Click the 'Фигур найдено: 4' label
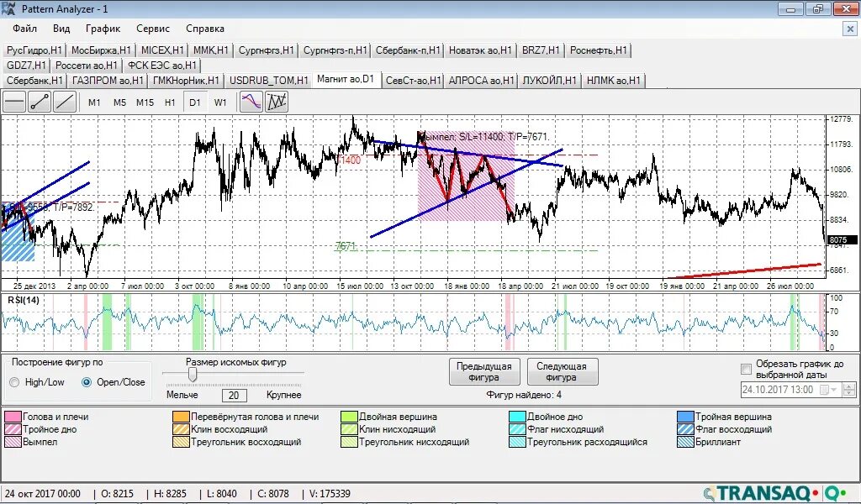This screenshot has width=861, height=504. 524,395
